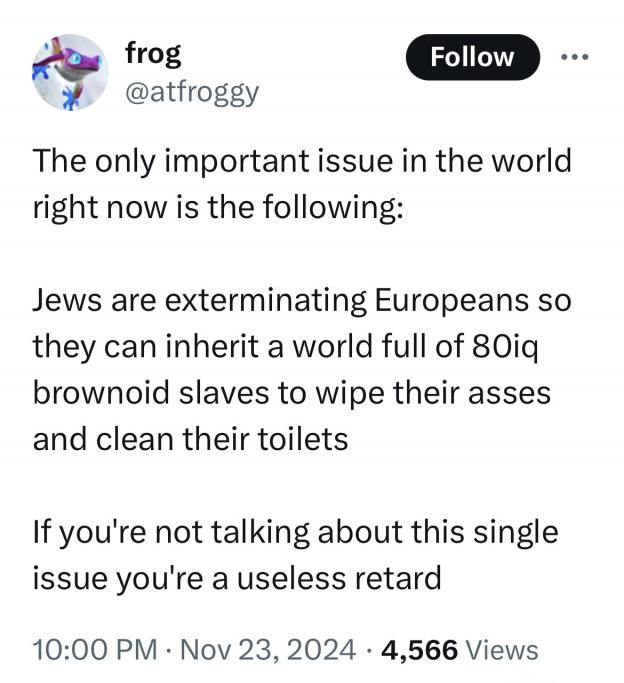Open the profile via display name "frog"
Viewport: 624px width, 683px height.
(153, 54)
